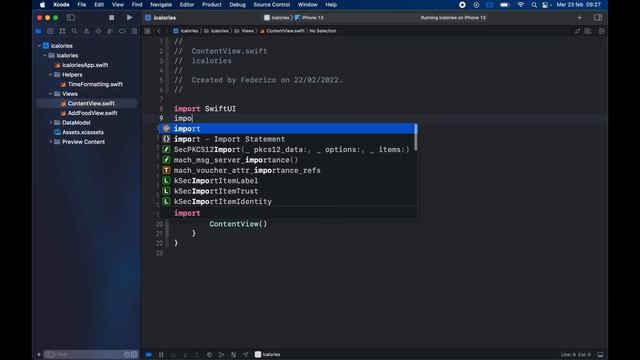Click ContentView.swift breadcrumb in jump bar
This screenshot has height=360, width=640.
(x=282, y=31)
